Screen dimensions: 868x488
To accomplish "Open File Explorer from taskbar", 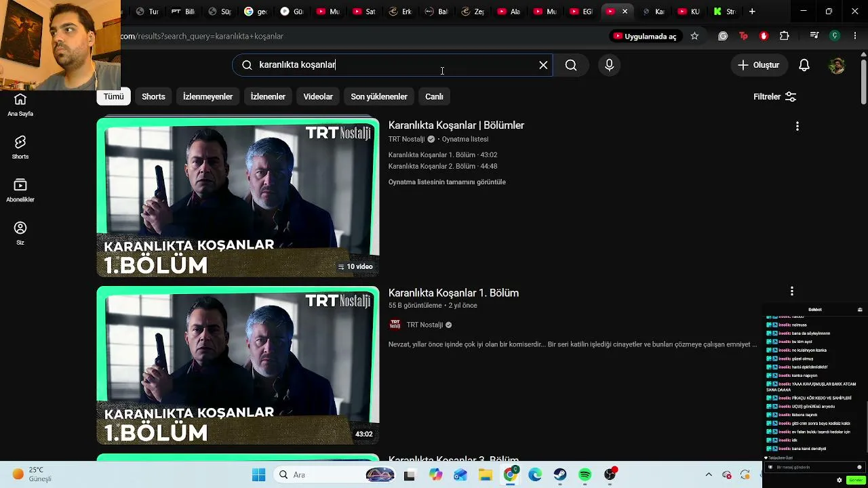I will 485,475.
